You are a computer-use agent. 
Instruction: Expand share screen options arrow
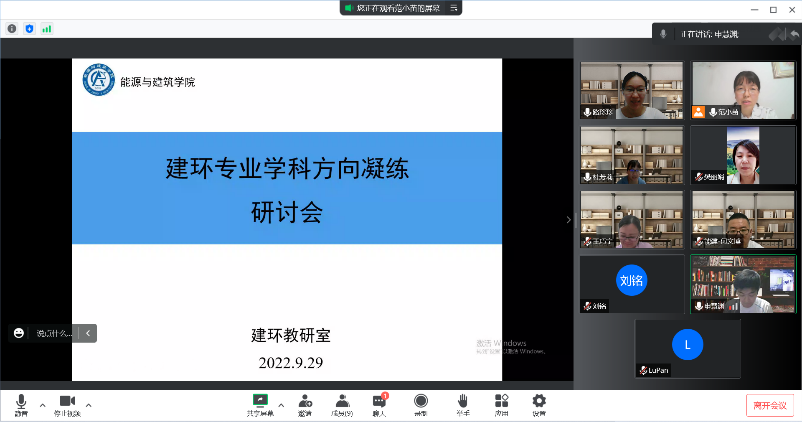point(281,405)
